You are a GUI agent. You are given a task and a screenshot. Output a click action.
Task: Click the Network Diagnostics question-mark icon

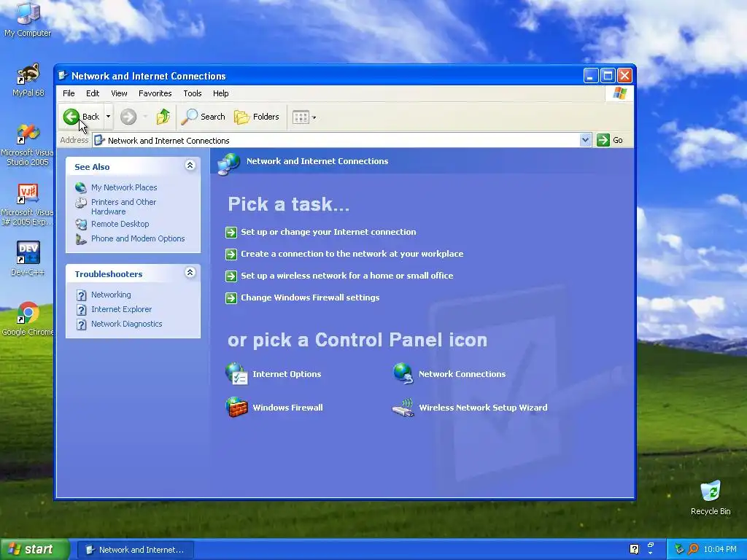pyautogui.click(x=82, y=324)
